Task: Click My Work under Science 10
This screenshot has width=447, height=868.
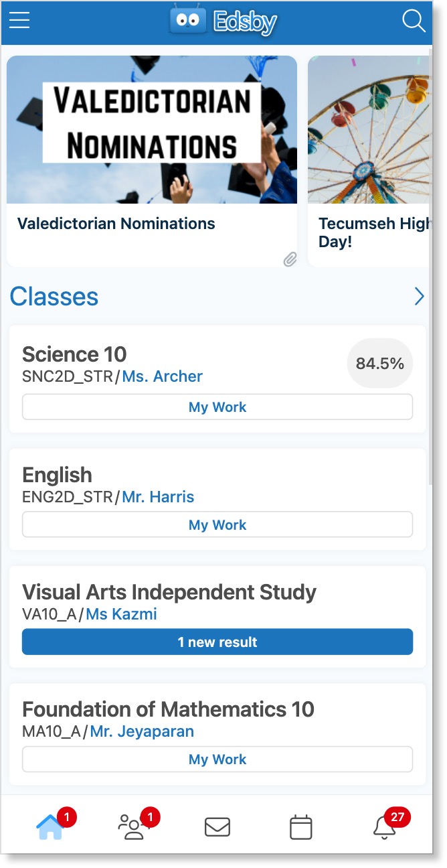Action: coord(217,407)
